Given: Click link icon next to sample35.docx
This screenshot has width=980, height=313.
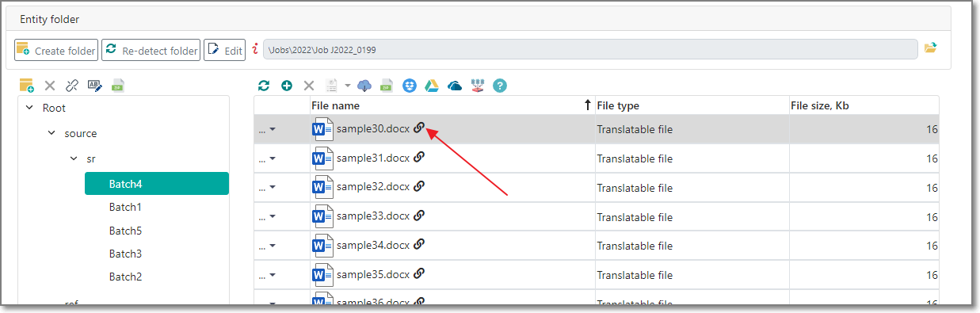Looking at the screenshot, I should click(x=419, y=274).
